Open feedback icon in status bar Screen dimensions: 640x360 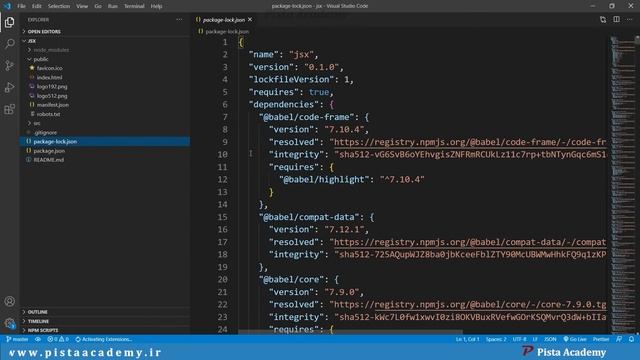point(619,339)
